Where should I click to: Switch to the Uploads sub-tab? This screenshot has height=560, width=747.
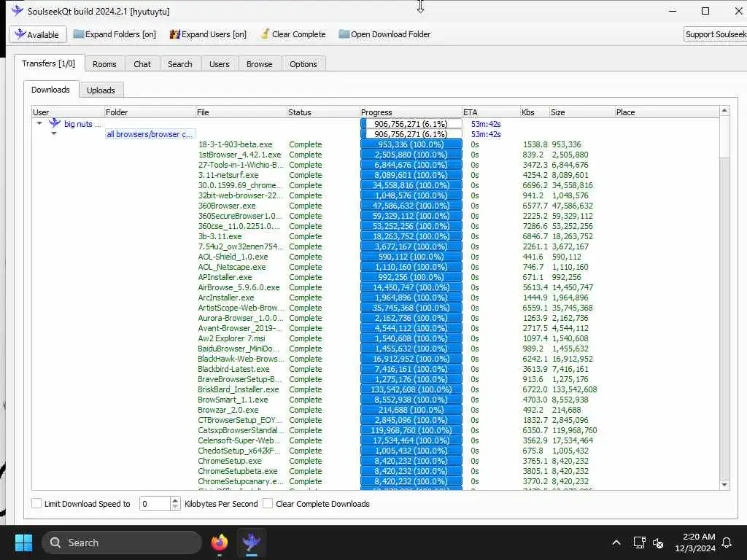point(101,90)
